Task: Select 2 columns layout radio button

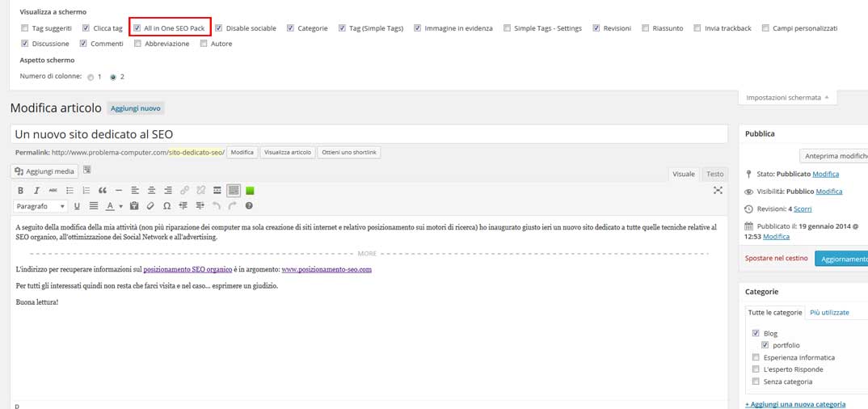Action: pyautogui.click(x=113, y=78)
